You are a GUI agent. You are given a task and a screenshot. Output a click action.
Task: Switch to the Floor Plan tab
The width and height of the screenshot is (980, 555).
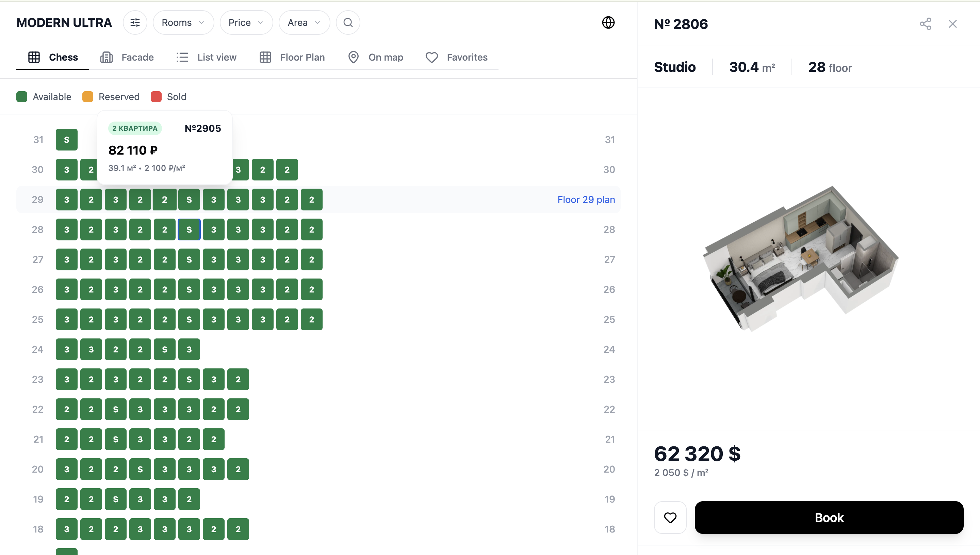click(x=292, y=57)
